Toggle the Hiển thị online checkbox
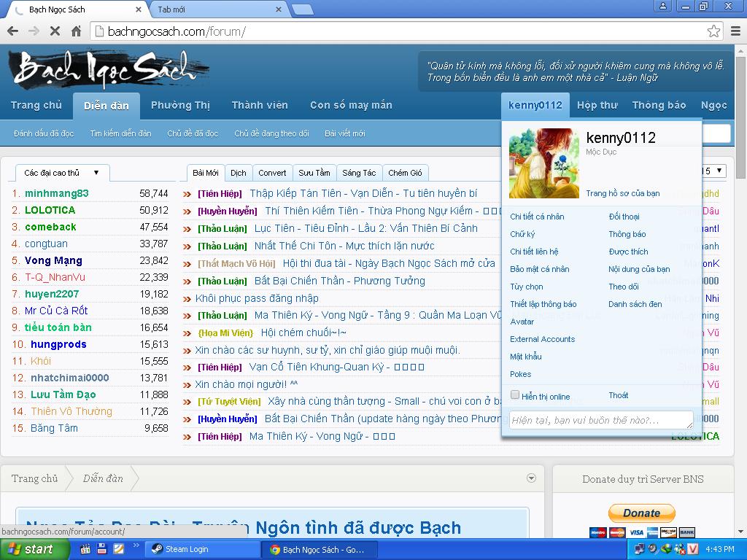The image size is (747, 560). click(x=515, y=395)
